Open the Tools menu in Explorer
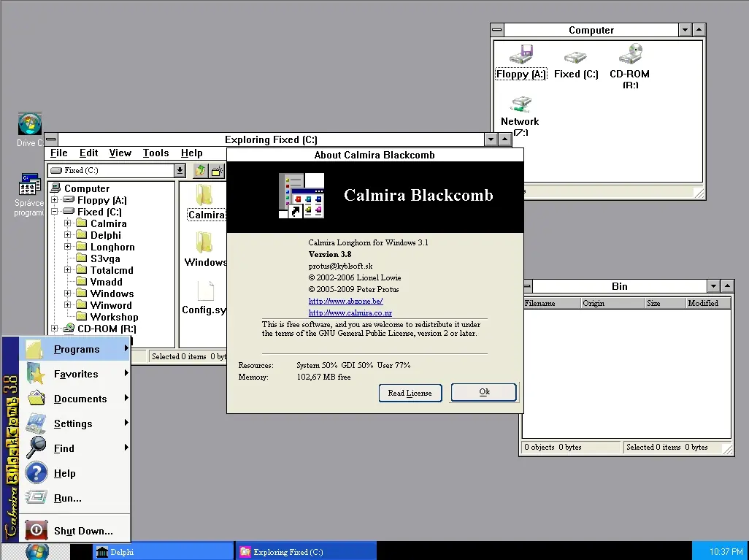 (155, 153)
